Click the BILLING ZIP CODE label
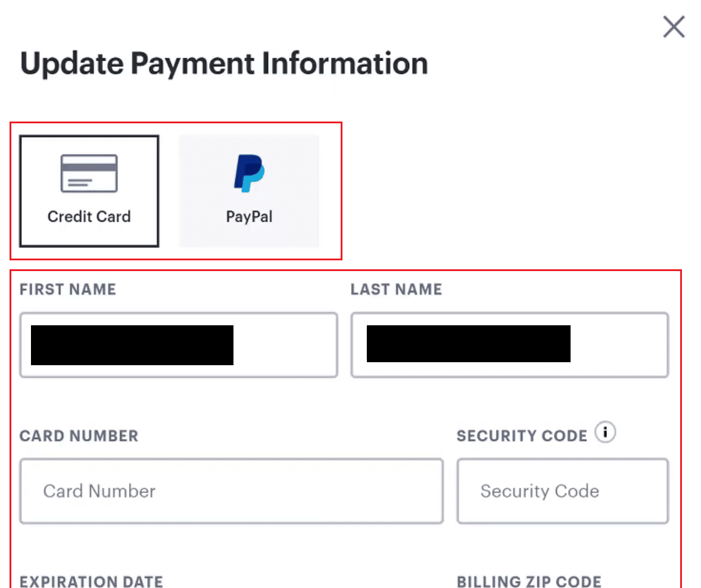This screenshot has width=701, height=588. pos(529,581)
